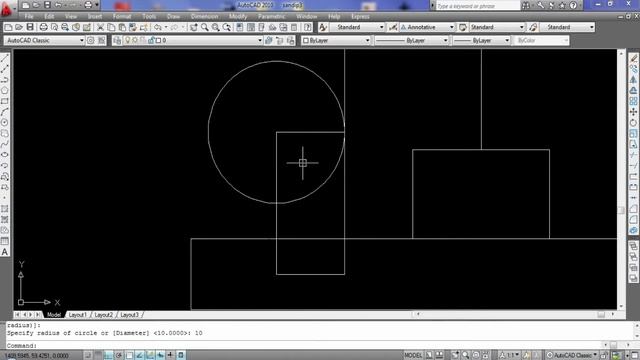Open the File menu
This screenshot has height=360, width=640.
coord(29,16)
